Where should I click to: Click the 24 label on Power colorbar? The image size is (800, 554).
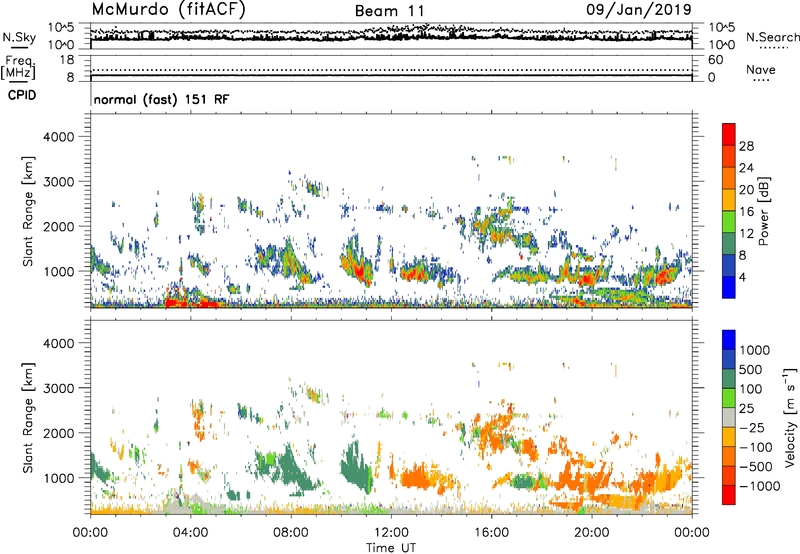coord(746,168)
